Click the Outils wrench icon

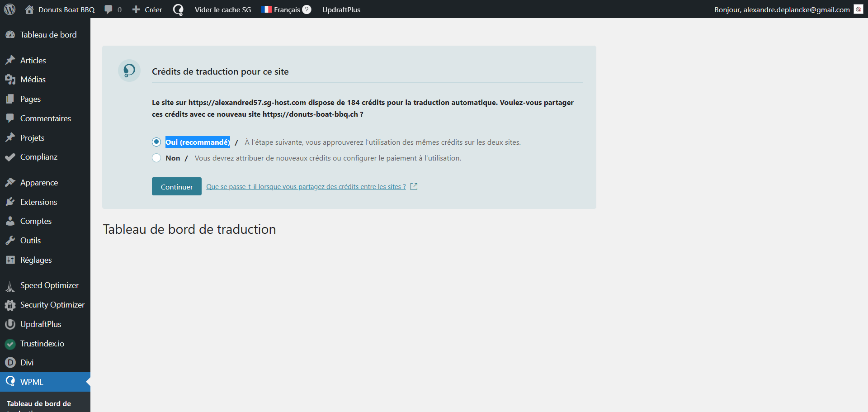10,241
